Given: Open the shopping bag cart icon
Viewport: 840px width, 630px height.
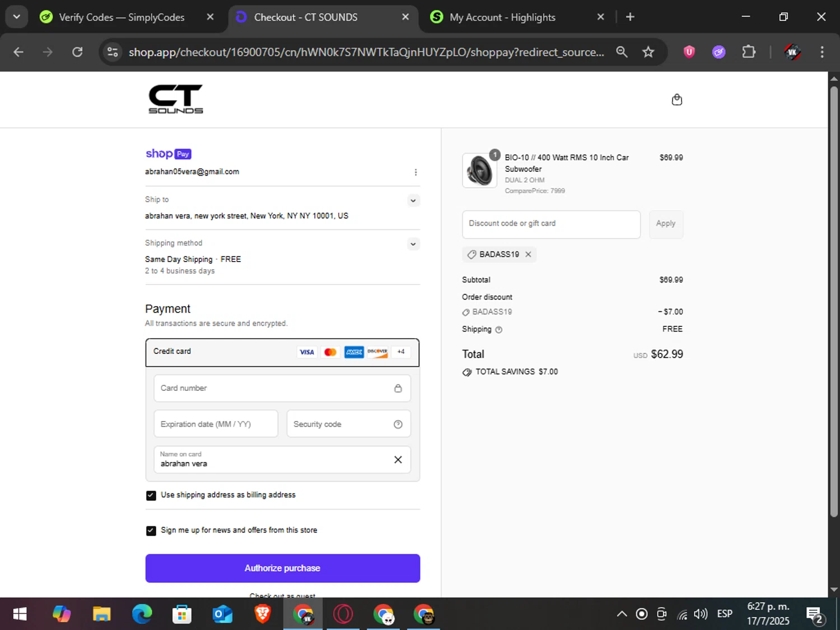Looking at the screenshot, I should click(676, 100).
